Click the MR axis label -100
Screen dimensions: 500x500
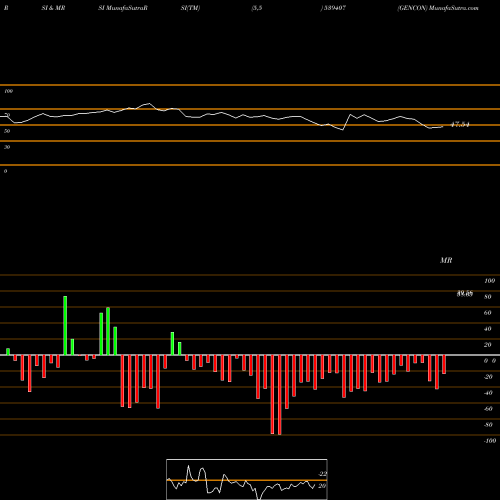pos(490,441)
